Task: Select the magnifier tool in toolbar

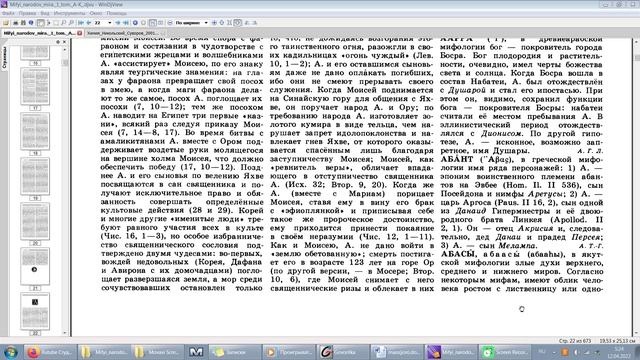Action: 63,23
